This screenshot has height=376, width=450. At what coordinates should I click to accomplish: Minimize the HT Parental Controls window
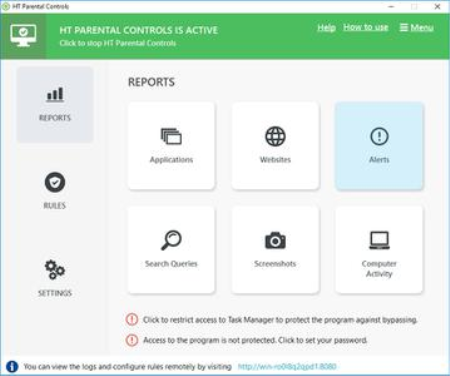(392, 6)
